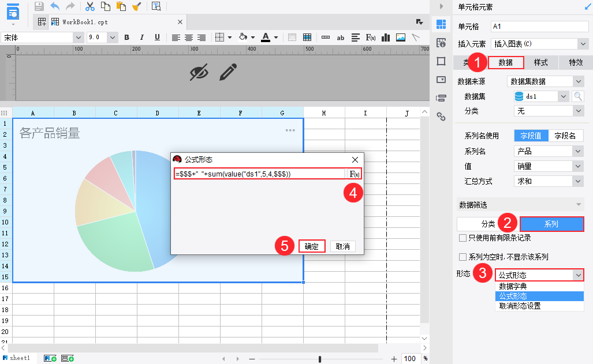Open the 系列名 dropdown showing 产品
This screenshot has width=593, height=364.
coord(578,151)
